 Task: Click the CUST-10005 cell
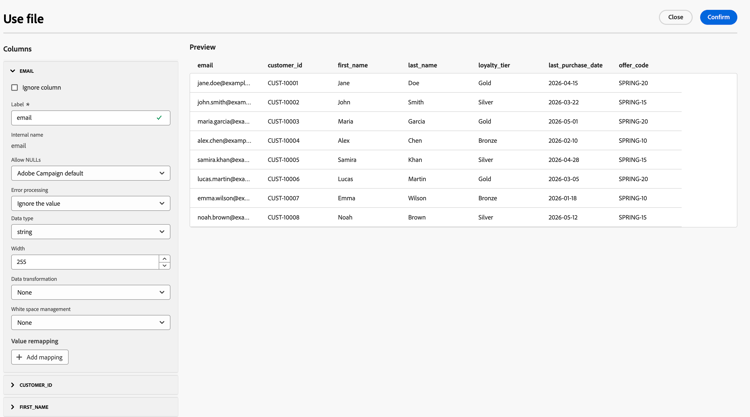[x=283, y=159]
